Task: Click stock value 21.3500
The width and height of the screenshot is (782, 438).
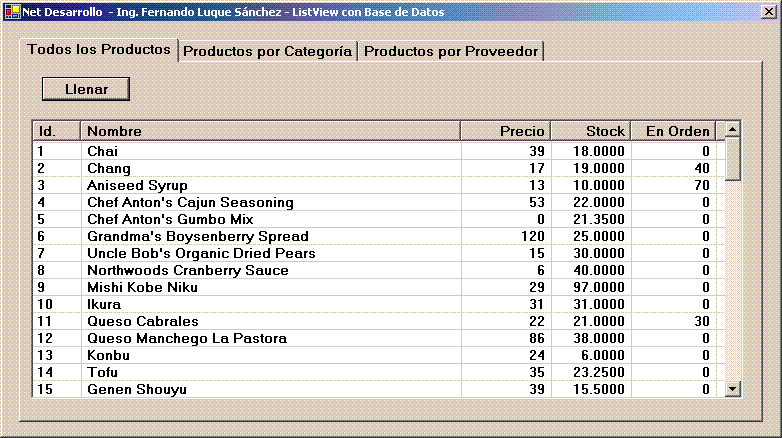Action: (x=598, y=219)
